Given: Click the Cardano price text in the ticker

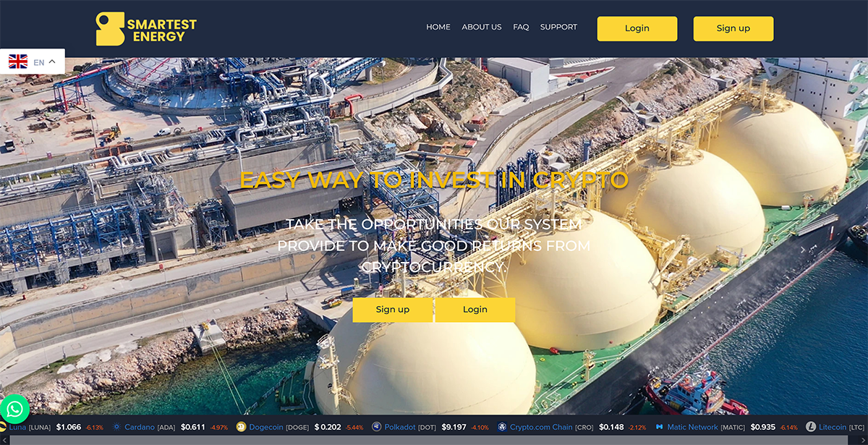Looking at the screenshot, I should 192,427.
